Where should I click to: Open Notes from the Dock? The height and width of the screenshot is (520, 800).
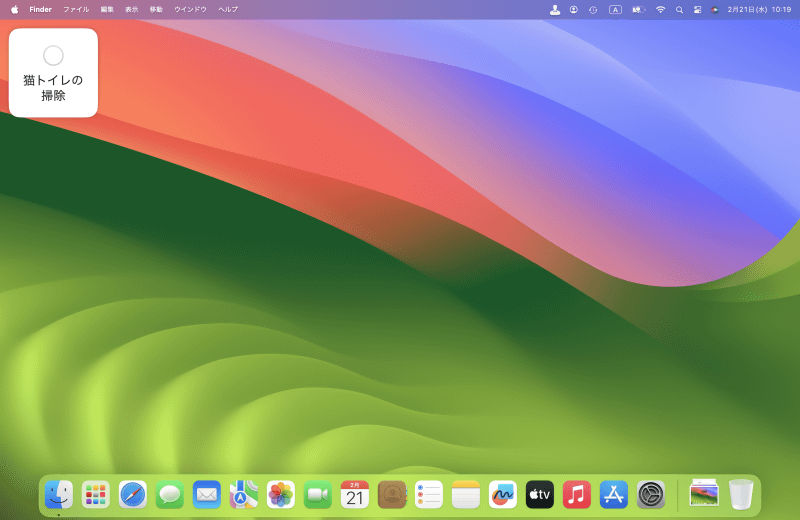point(466,494)
